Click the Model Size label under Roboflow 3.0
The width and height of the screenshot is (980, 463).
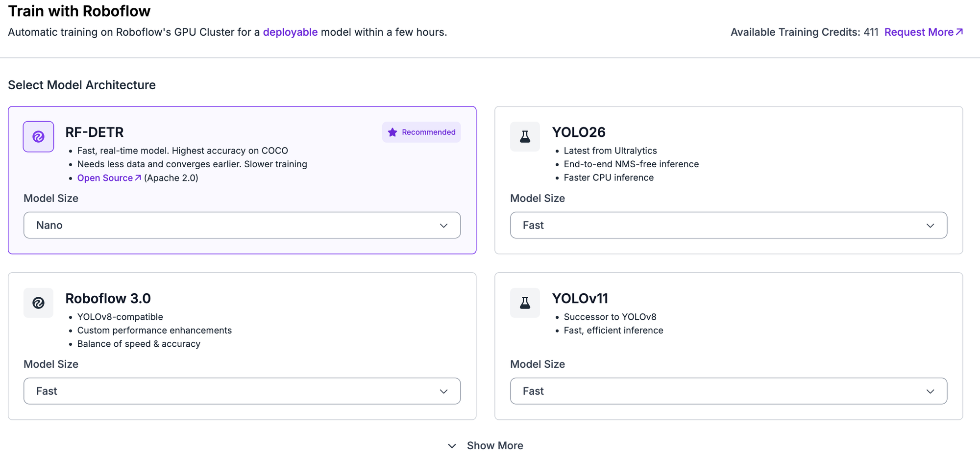click(51, 364)
